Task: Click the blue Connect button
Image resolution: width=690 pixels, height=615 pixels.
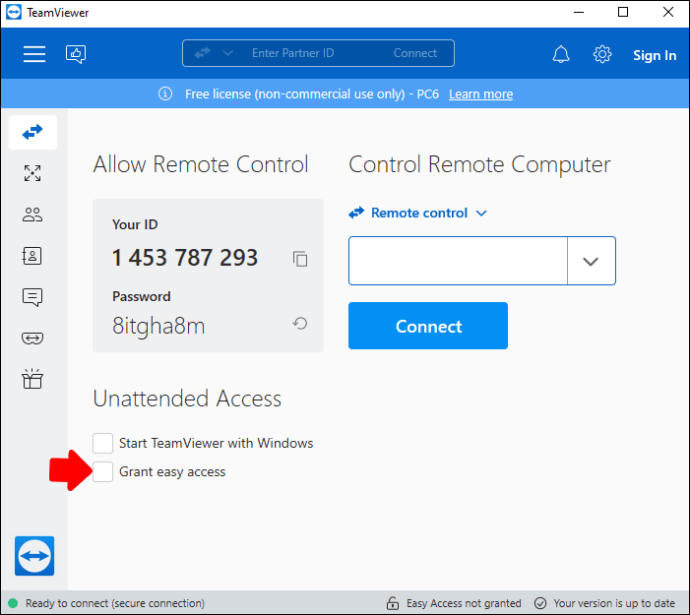Action: click(x=428, y=326)
